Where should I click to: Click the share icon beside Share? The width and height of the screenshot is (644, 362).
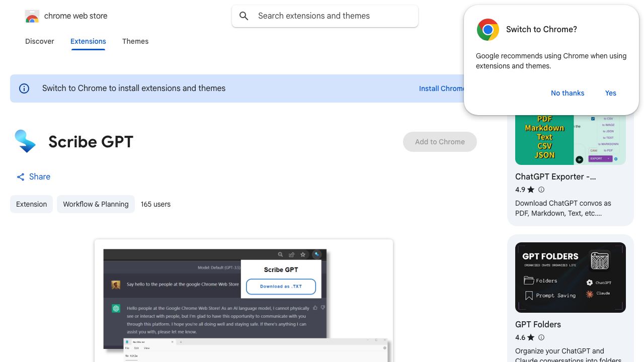click(x=21, y=177)
